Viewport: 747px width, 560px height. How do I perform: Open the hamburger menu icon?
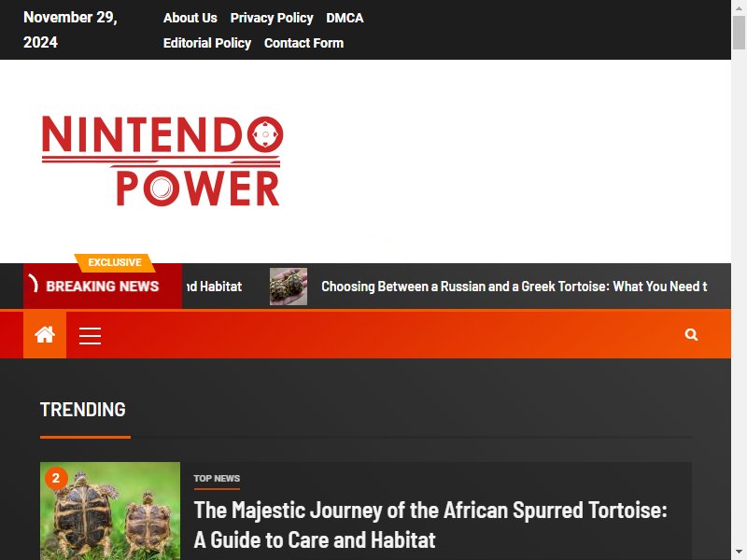tap(90, 336)
